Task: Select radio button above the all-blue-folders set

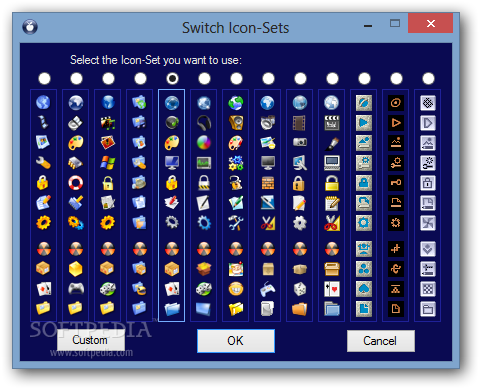Action: coord(140,79)
